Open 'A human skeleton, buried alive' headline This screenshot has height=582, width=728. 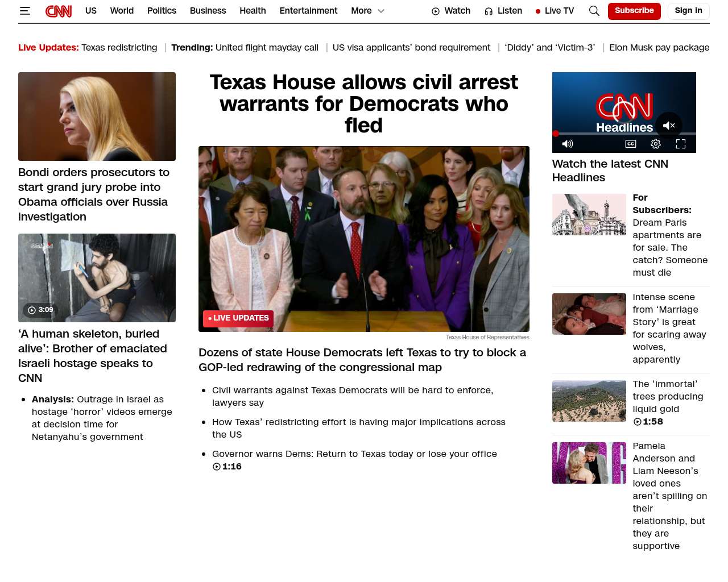93,356
